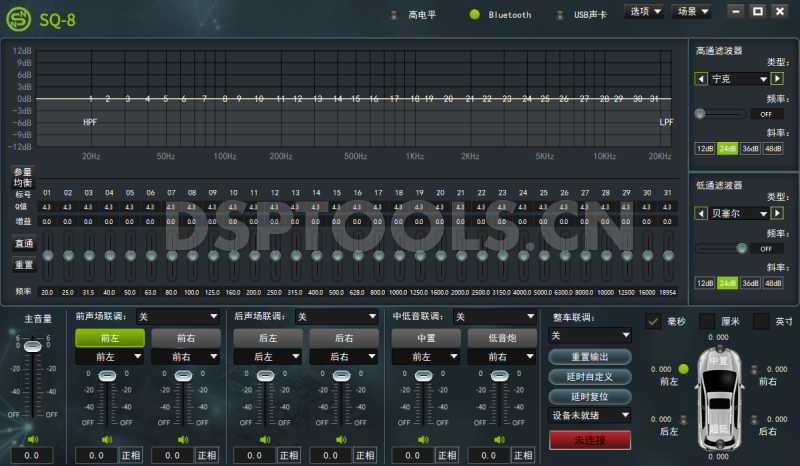Screen dimensions: 800x466
Task: Mute the master volume speaker icon
Action: click(x=32, y=439)
